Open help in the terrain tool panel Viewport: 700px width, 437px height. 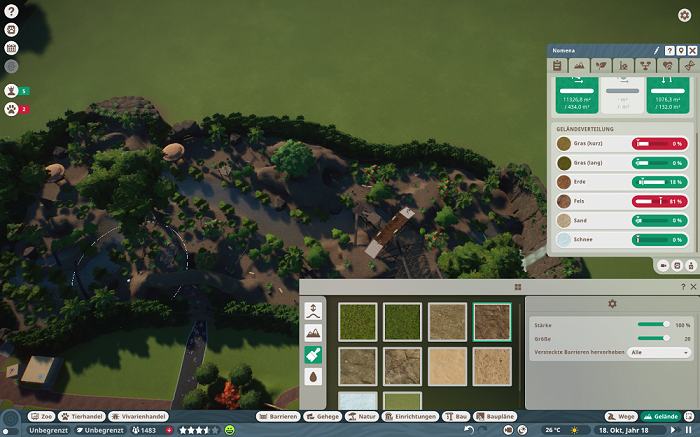pos(683,287)
